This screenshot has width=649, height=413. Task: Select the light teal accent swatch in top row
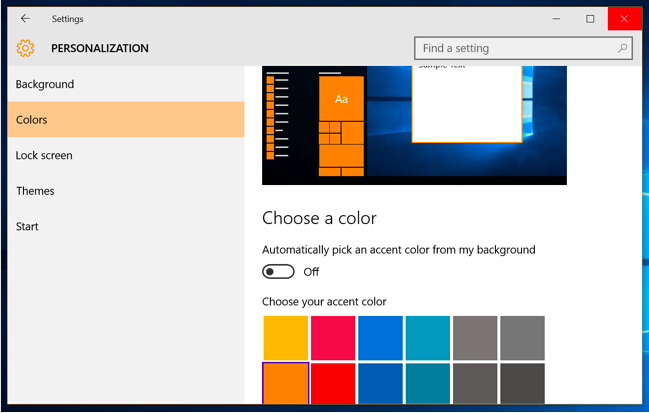428,338
